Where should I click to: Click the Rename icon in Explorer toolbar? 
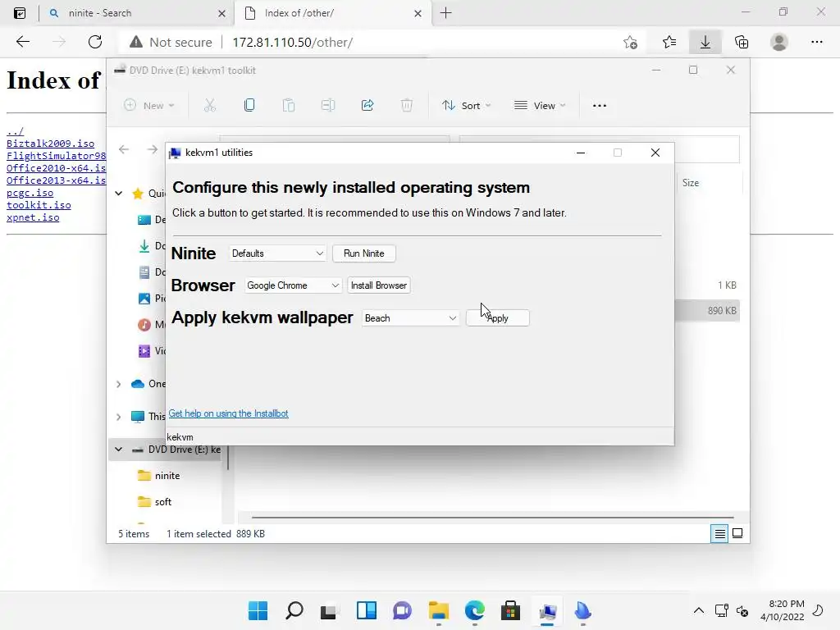pyautogui.click(x=328, y=106)
